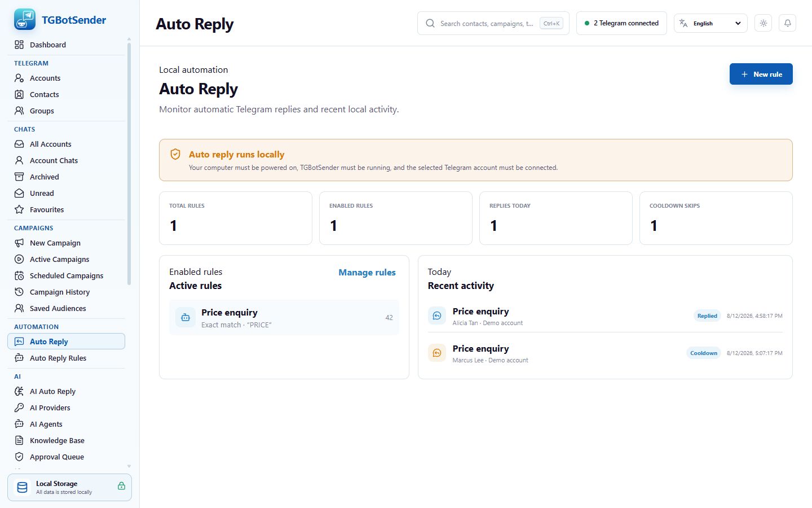Click the Manage rules link
The width and height of the screenshot is (812, 508).
367,272
